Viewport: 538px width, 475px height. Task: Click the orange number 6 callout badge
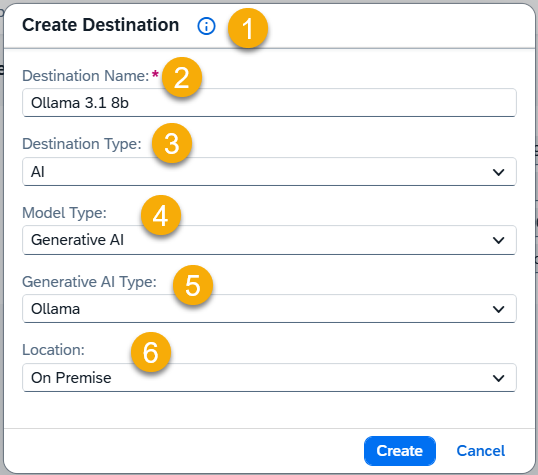[151, 352]
